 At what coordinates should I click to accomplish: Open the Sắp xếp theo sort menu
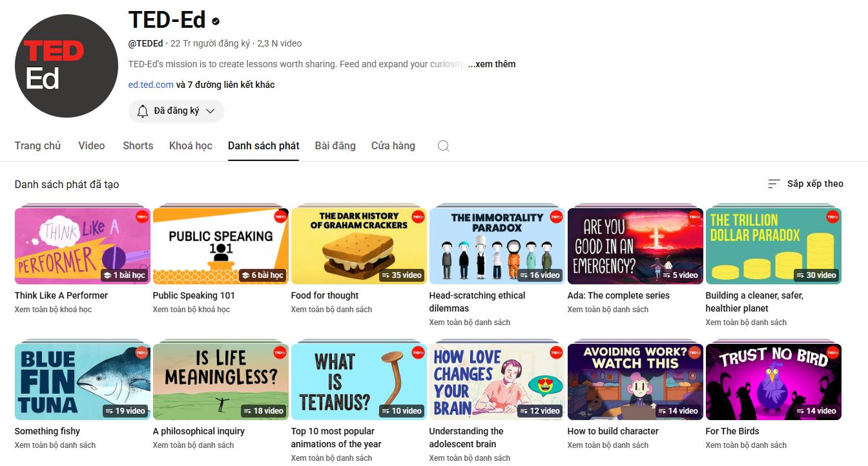click(805, 184)
